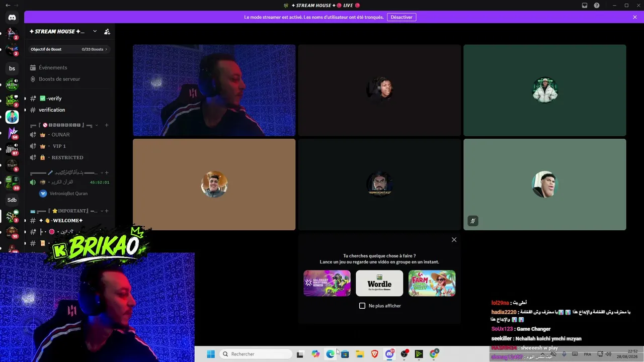Open the 'bs' server in the sidebar

[x=12, y=68]
